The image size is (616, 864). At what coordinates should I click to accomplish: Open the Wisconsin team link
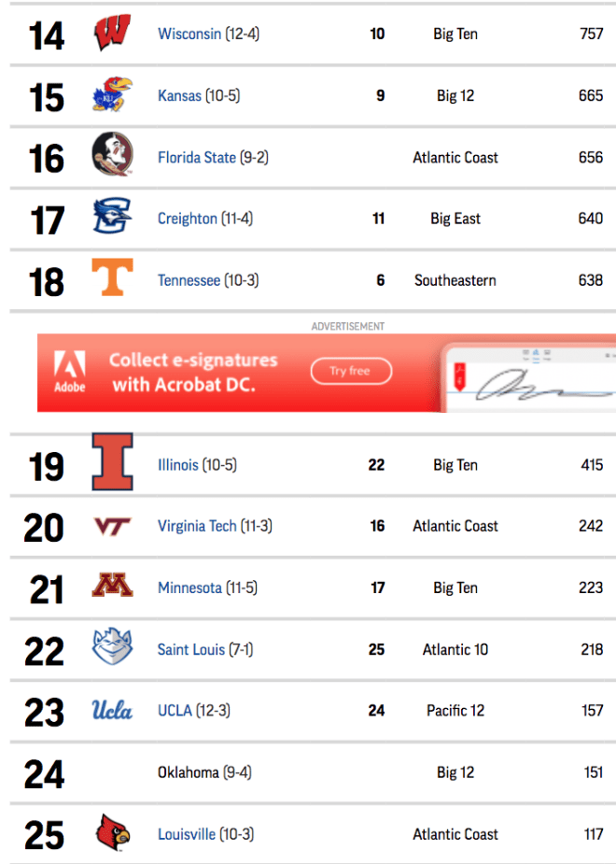(x=189, y=34)
